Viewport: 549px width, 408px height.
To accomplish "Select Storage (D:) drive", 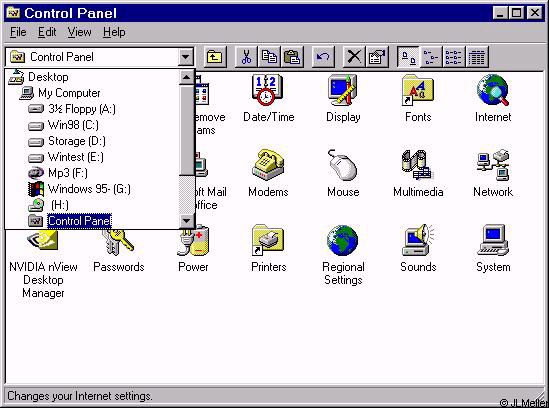I will pyautogui.click(x=92, y=141).
